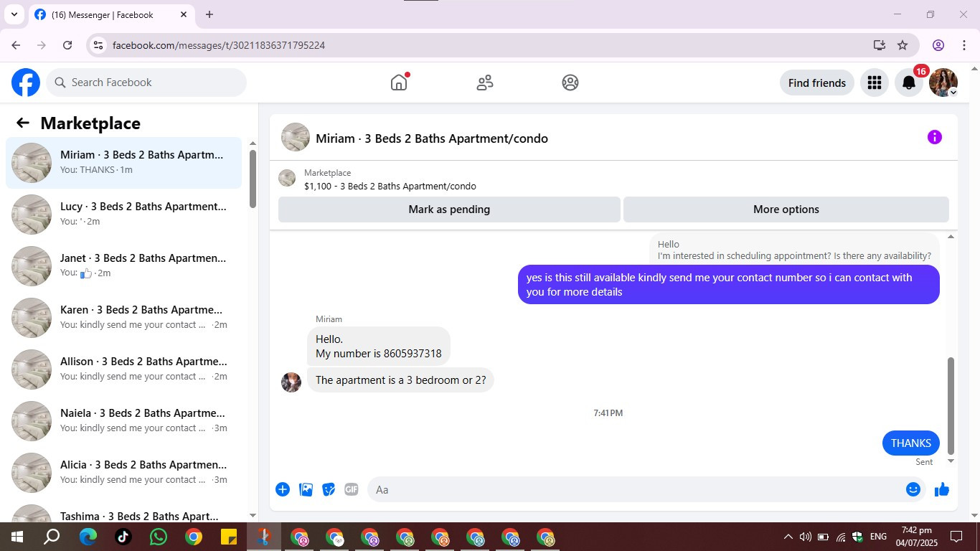
Task: Close the Messenger browser tab
Action: [184, 14]
